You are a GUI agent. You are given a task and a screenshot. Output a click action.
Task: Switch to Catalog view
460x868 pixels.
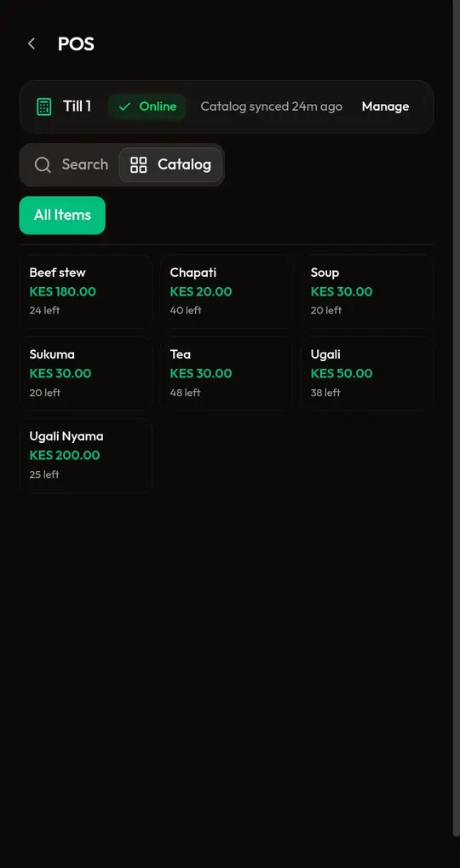click(x=170, y=164)
